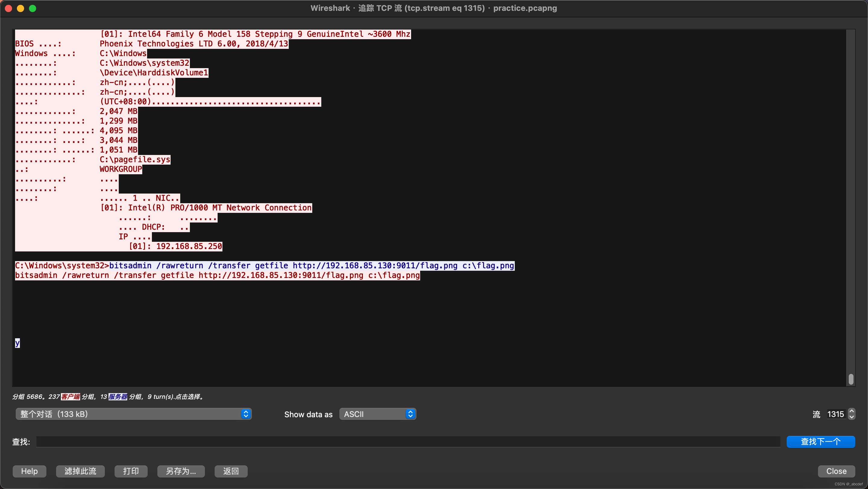Click the 192.168.85.250 IP address line
Image resolution: width=868 pixels, height=489 pixels.
pyautogui.click(x=189, y=246)
